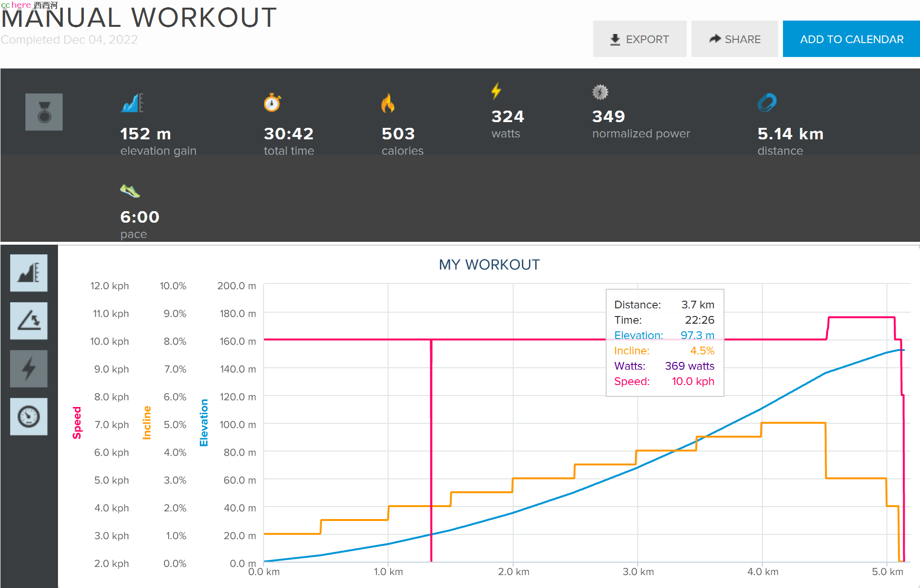Click the MY WORKOUT chart title
920x588 pixels.
pos(489,265)
